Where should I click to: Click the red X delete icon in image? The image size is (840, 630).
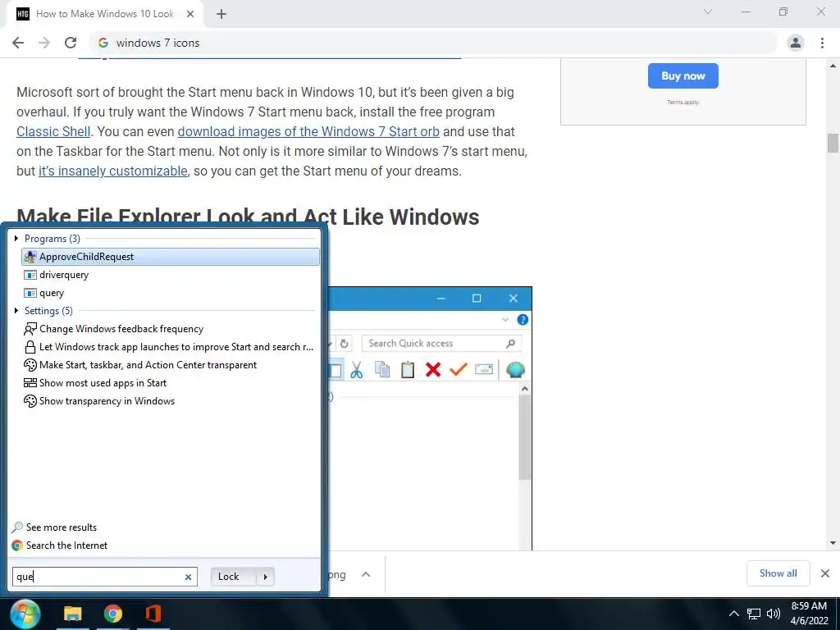(433, 370)
